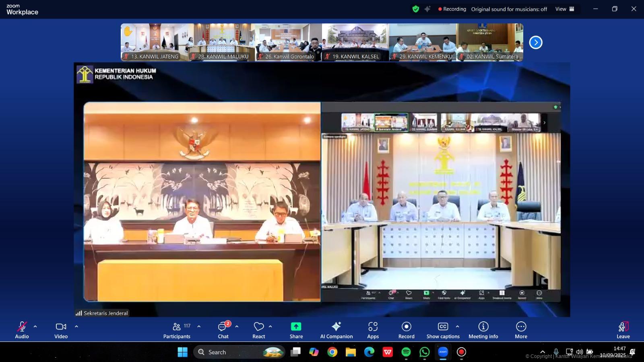644x362 pixels.
Task: Unmute the microphone with Audio button
Action: pyautogui.click(x=22, y=330)
